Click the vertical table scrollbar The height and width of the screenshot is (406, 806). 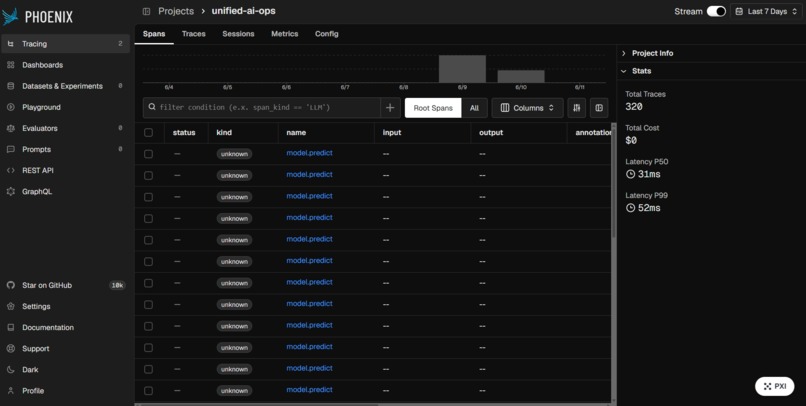coord(614,180)
